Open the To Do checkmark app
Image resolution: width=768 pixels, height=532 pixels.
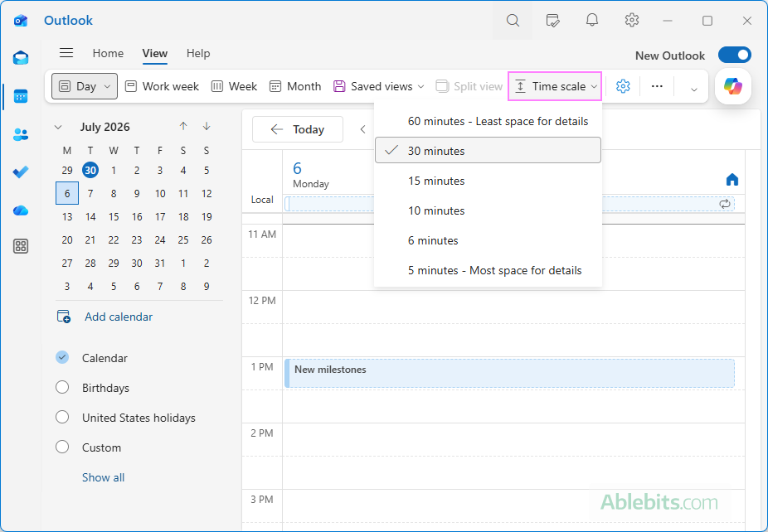point(21,172)
